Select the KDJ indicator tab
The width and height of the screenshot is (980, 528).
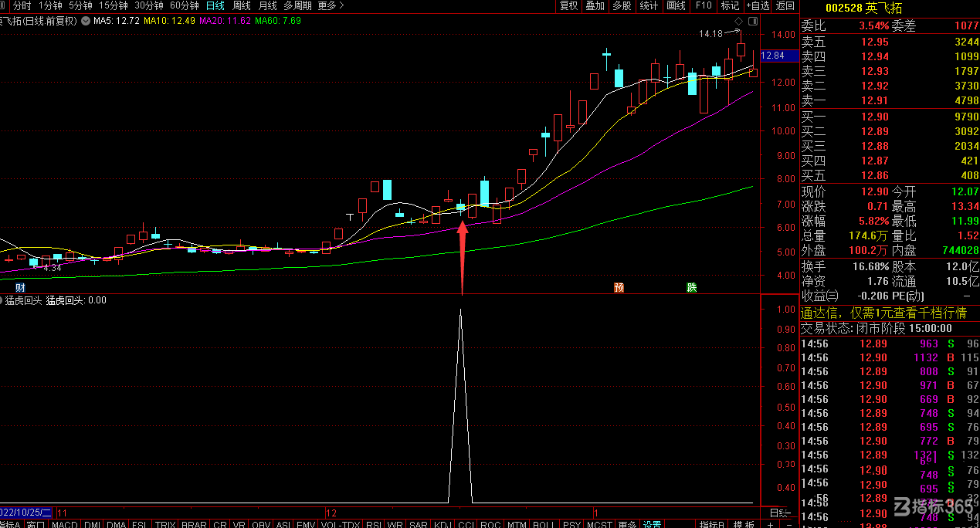click(444, 524)
